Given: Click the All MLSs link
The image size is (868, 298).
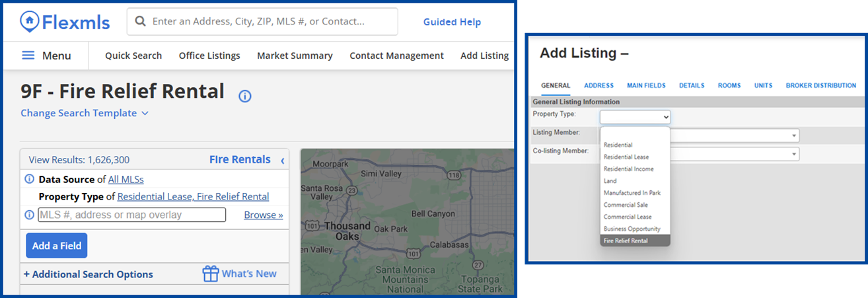Looking at the screenshot, I should click(126, 179).
